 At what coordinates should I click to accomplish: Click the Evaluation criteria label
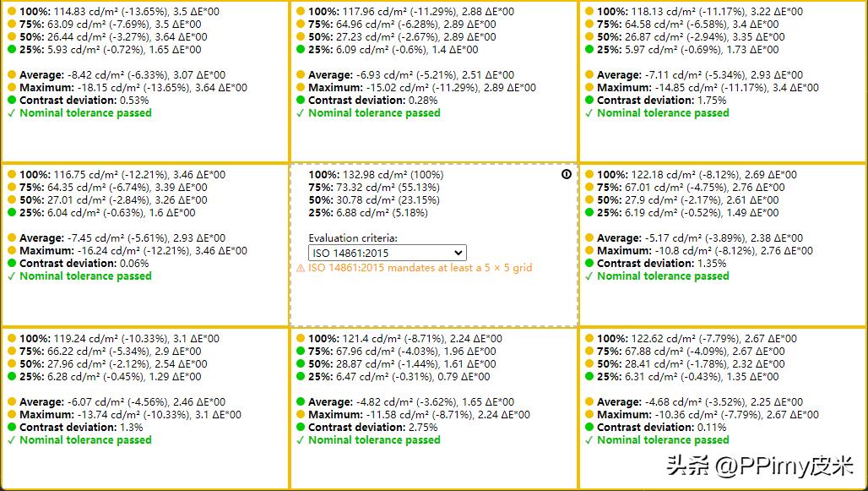pyautogui.click(x=353, y=238)
